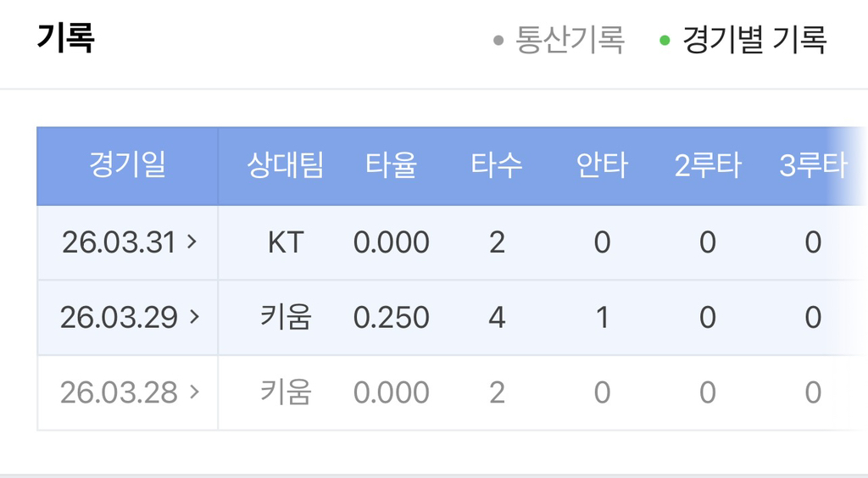Click the 상대팀 column header
Viewport: 868px width, 478px height.
point(285,165)
